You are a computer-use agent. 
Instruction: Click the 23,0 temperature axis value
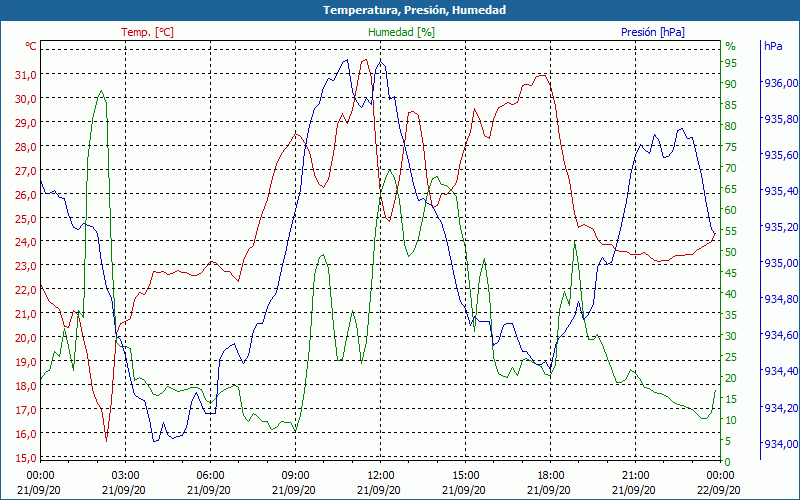point(26,266)
